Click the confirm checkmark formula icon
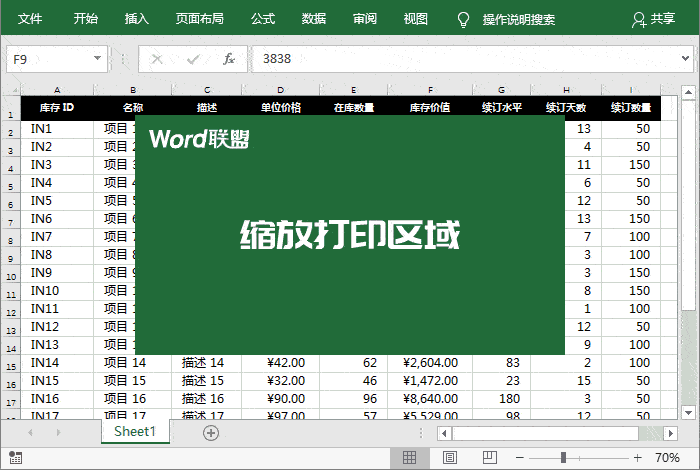The height and width of the screenshot is (470, 700). coord(193,59)
